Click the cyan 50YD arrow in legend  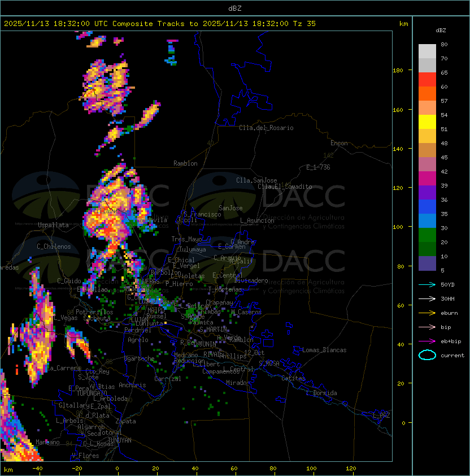(x=427, y=284)
